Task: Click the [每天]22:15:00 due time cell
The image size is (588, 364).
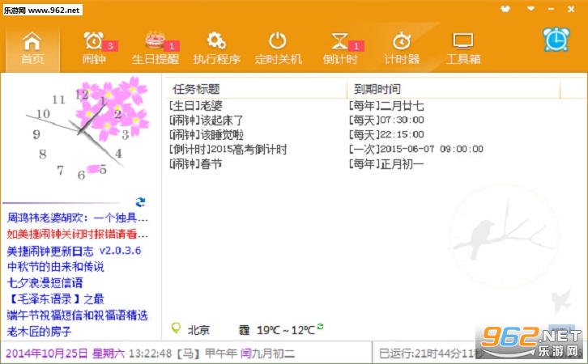Action: [386, 134]
